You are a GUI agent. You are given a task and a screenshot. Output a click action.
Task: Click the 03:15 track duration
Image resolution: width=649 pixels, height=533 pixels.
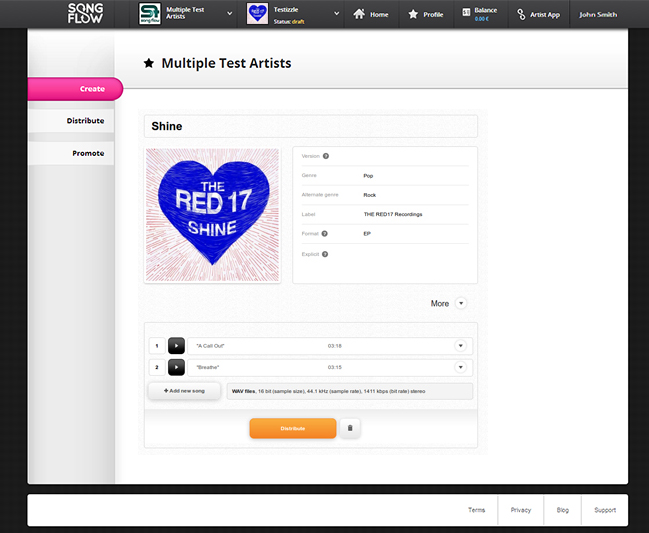tap(334, 367)
